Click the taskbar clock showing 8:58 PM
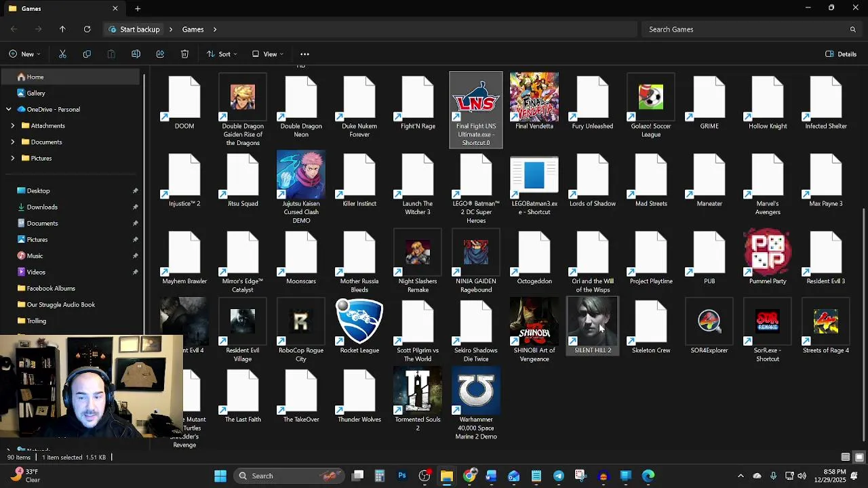The image size is (868, 488). 834,476
